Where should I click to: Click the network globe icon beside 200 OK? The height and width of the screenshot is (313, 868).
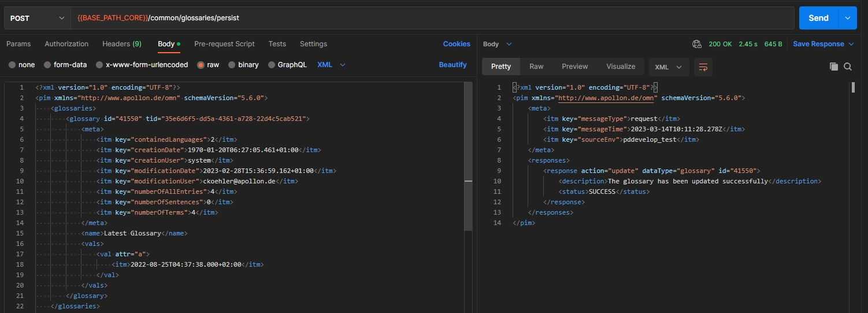[697, 44]
